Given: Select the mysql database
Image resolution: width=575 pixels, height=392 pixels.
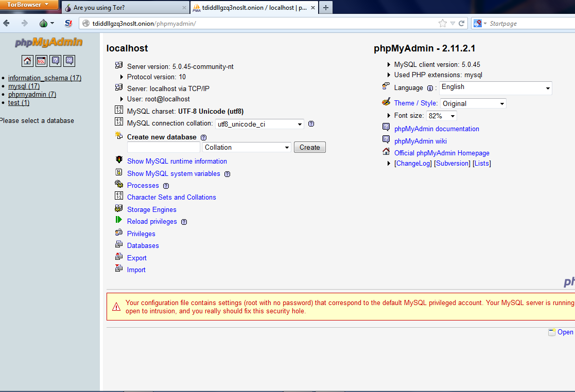Looking at the screenshot, I should [x=24, y=86].
